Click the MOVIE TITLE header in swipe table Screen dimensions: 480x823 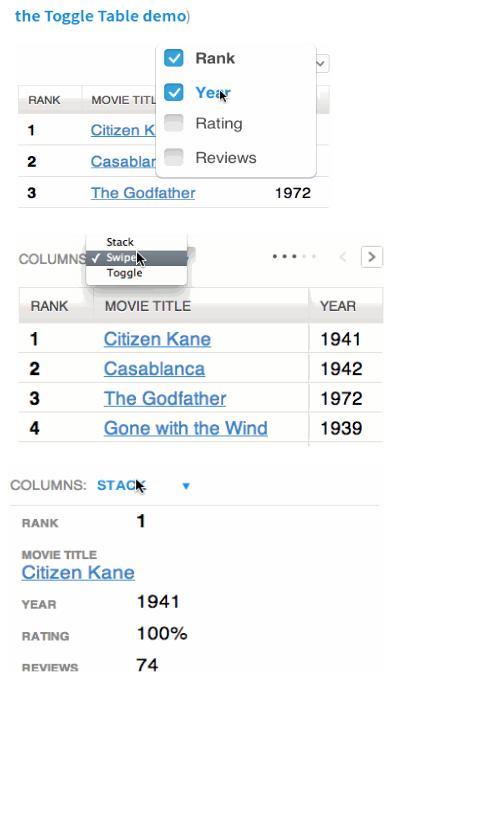[148, 306]
